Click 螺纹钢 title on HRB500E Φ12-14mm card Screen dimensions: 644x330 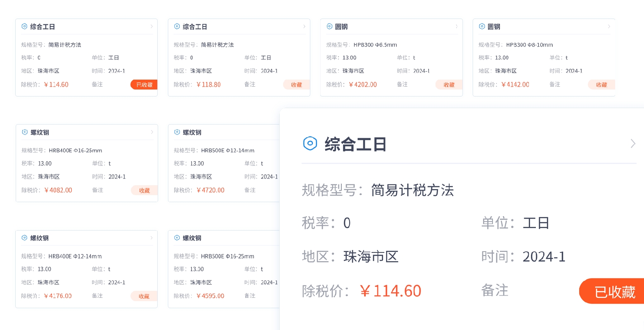pyautogui.click(x=192, y=132)
